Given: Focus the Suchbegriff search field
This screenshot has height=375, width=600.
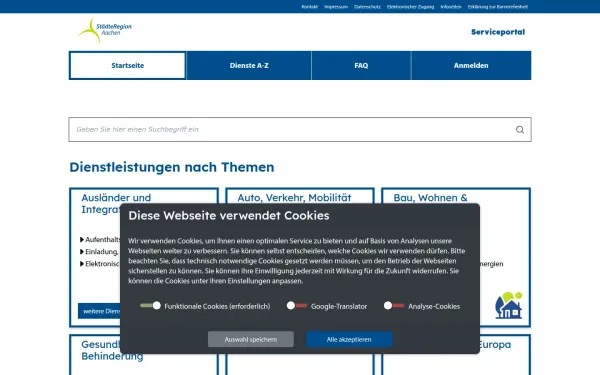Looking at the screenshot, I should 300,129.
